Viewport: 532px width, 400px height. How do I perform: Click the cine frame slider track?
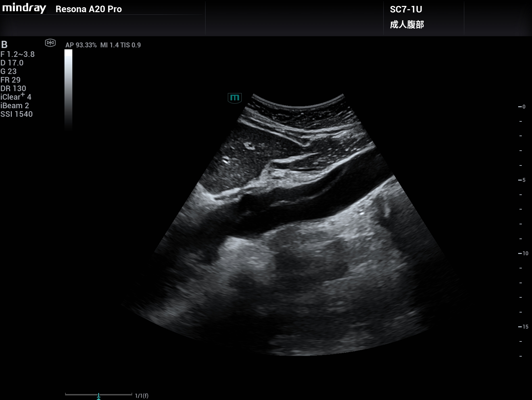click(x=99, y=394)
